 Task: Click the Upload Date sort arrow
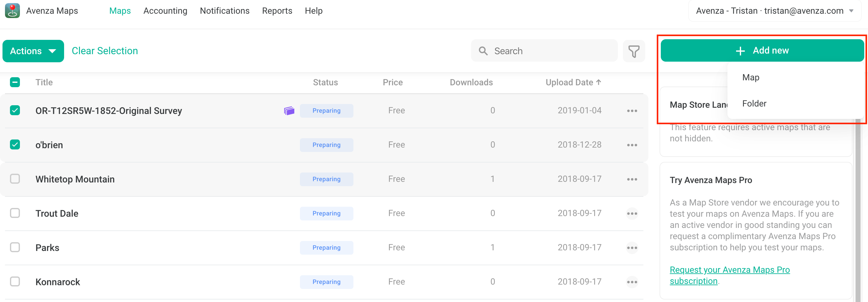[599, 82]
